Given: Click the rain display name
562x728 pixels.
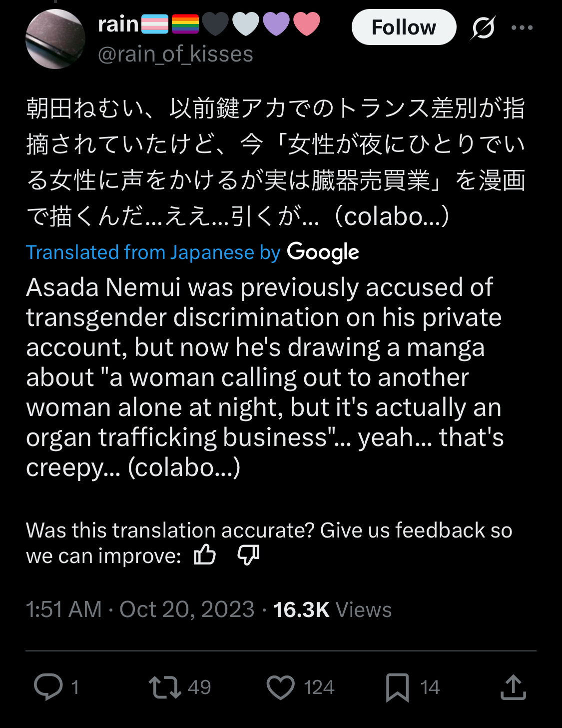Looking at the screenshot, I should 118,24.
